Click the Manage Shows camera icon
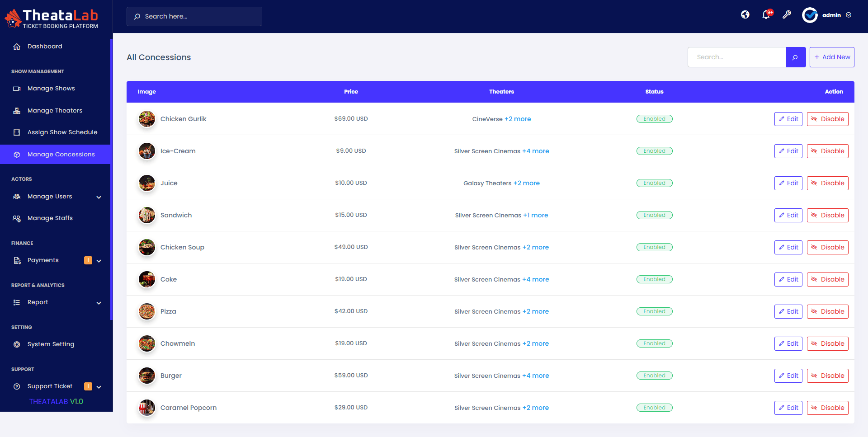The image size is (868, 437). (17, 89)
